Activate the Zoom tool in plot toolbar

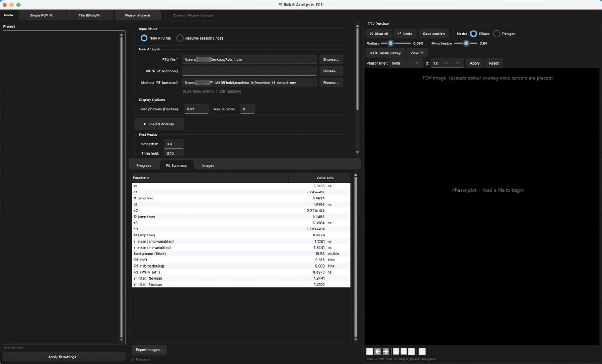click(404, 352)
